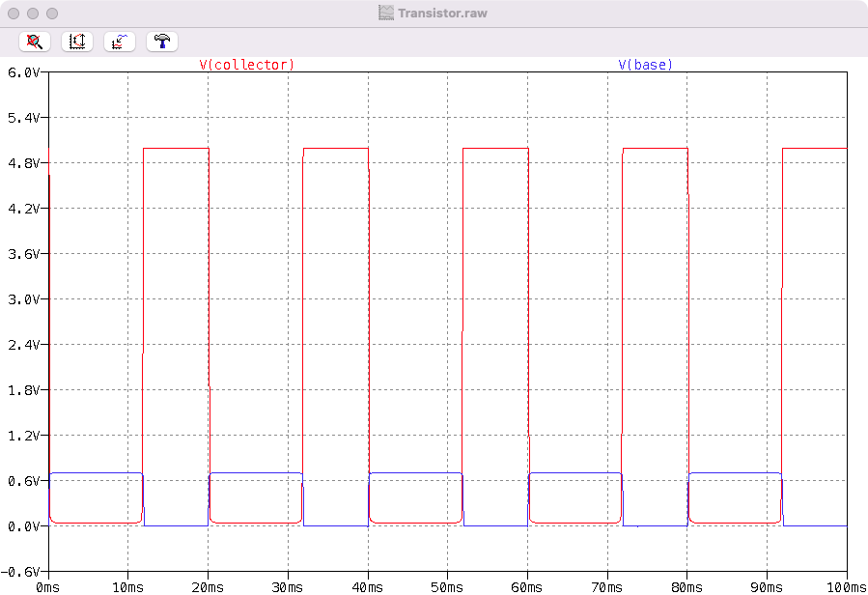This screenshot has width=868, height=595.
Task: Click the 10ms time axis label
Action: (127, 587)
